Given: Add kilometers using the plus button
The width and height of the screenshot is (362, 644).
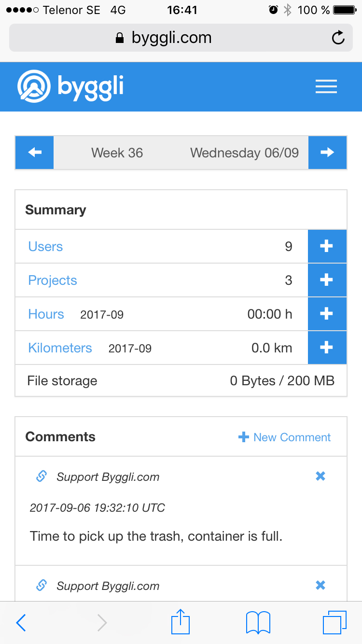Looking at the screenshot, I should coord(327,348).
